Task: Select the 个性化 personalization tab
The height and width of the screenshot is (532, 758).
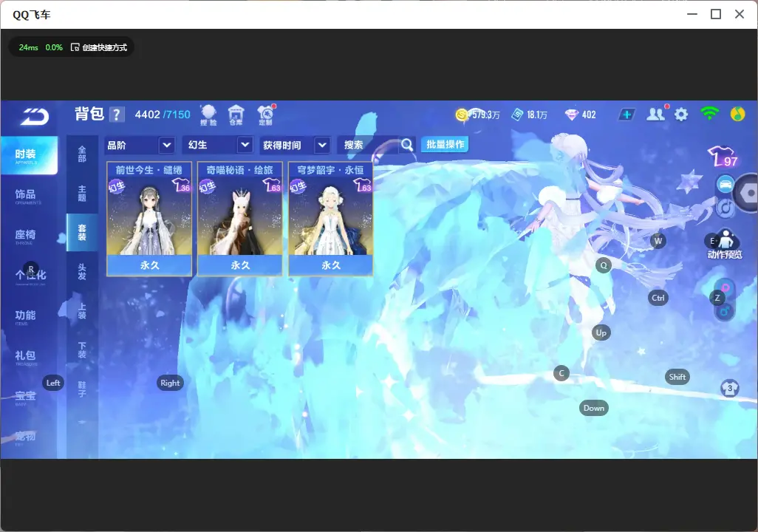Action: pyautogui.click(x=29, y=276)
